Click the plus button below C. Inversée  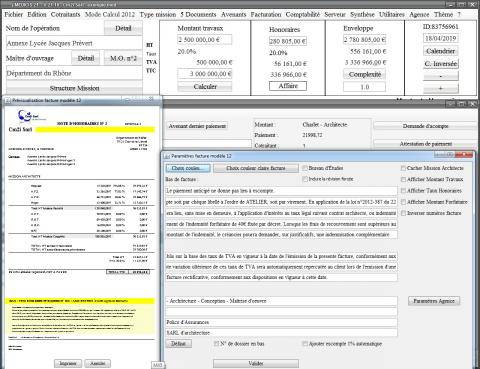pos(441,88)
